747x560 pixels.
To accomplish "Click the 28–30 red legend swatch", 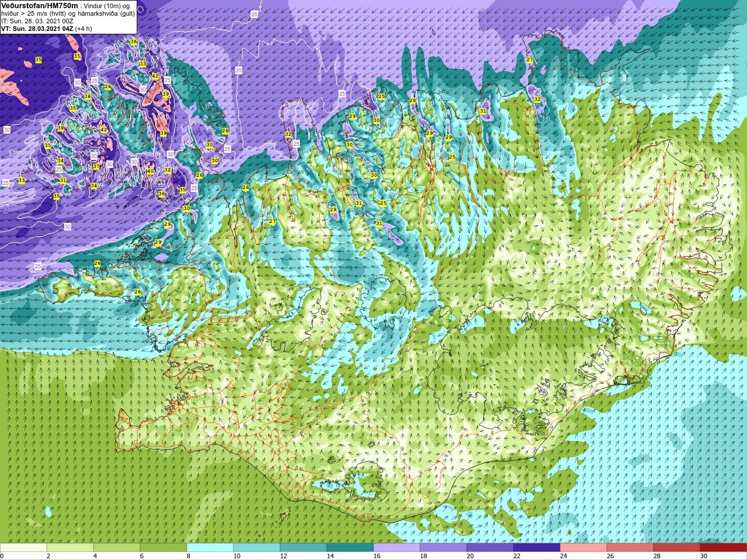I will 677,548.
